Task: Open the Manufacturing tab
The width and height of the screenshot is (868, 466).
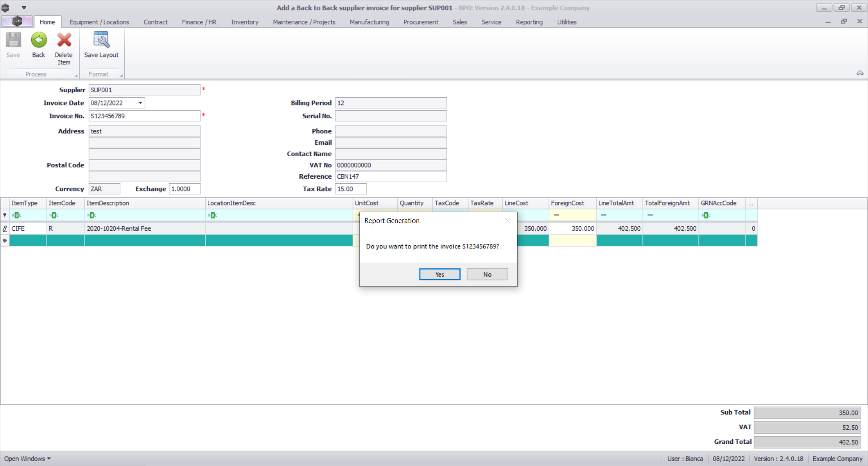Action: tap(369, 22)
